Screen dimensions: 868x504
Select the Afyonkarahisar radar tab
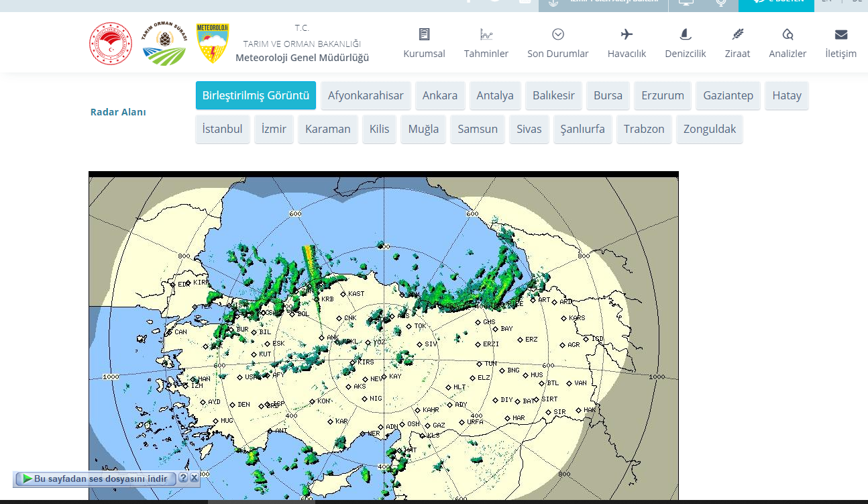point(366,95)
